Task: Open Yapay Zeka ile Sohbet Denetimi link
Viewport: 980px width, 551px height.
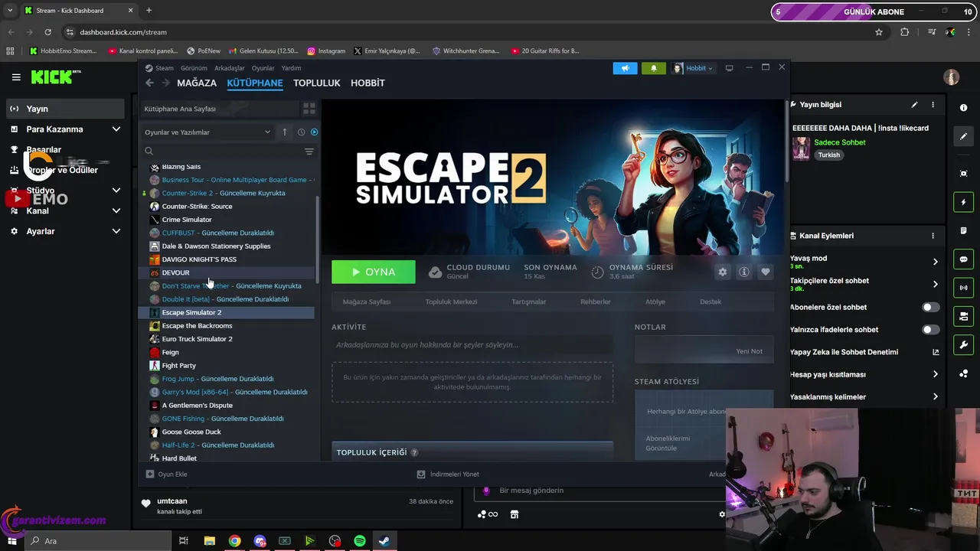Action: click(864, 352)
